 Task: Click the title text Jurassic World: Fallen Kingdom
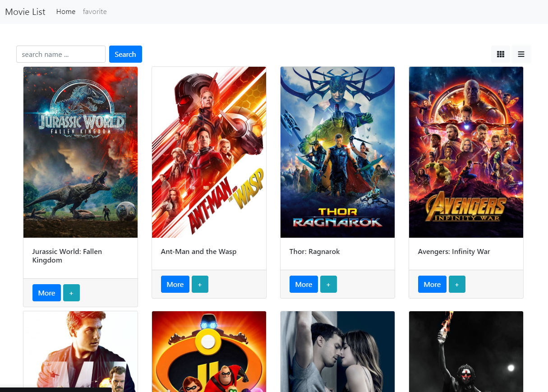pos(67,256)
